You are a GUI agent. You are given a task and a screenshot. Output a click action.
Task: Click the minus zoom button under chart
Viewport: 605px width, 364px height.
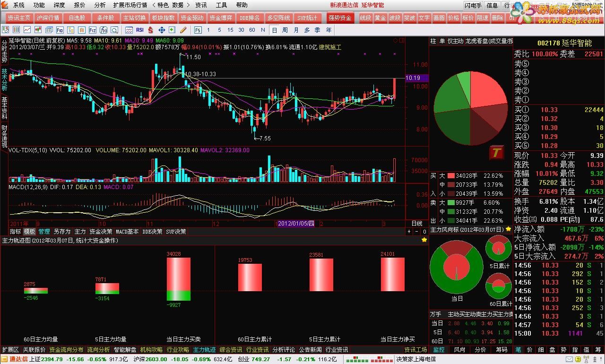pos(417,232)
